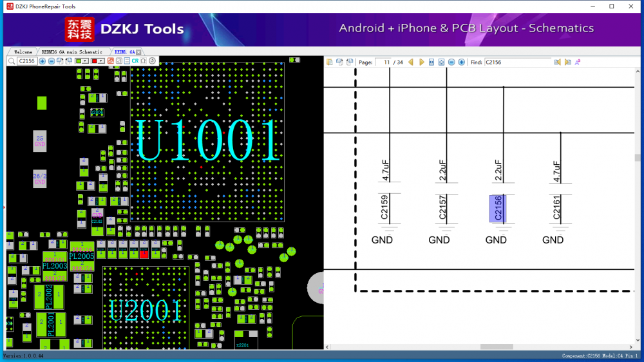Click the 25 GND test pad

tap(39, 141)
